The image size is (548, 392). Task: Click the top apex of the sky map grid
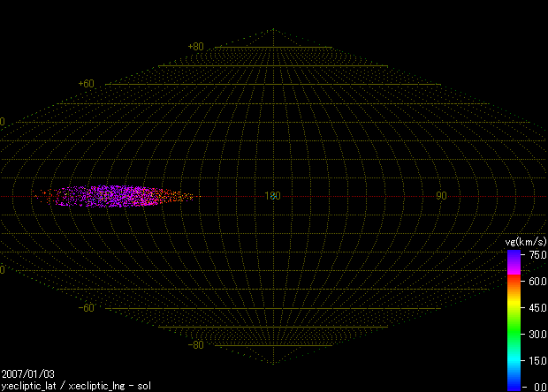tap(273, 29)
